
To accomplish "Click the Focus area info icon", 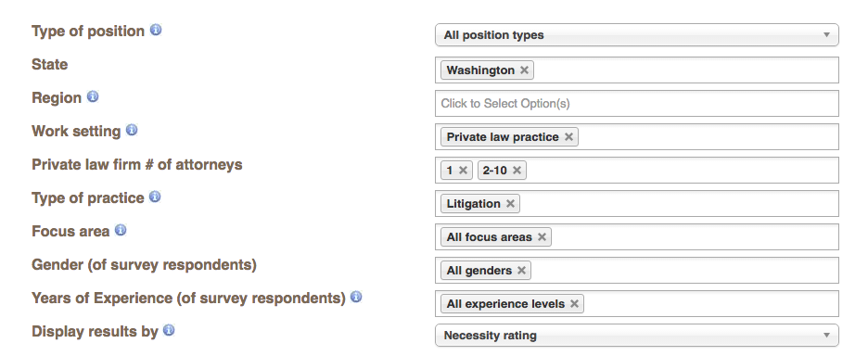I will pyautogui.click(x=121, y=230).
